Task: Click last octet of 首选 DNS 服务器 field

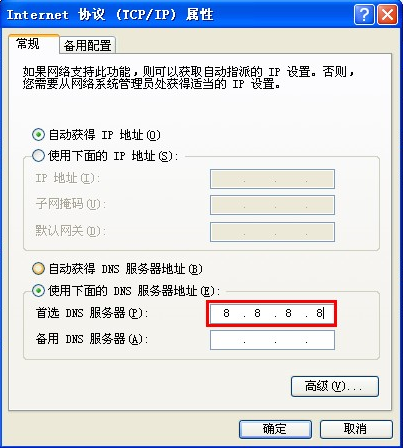Action: (x=319, y=313)
